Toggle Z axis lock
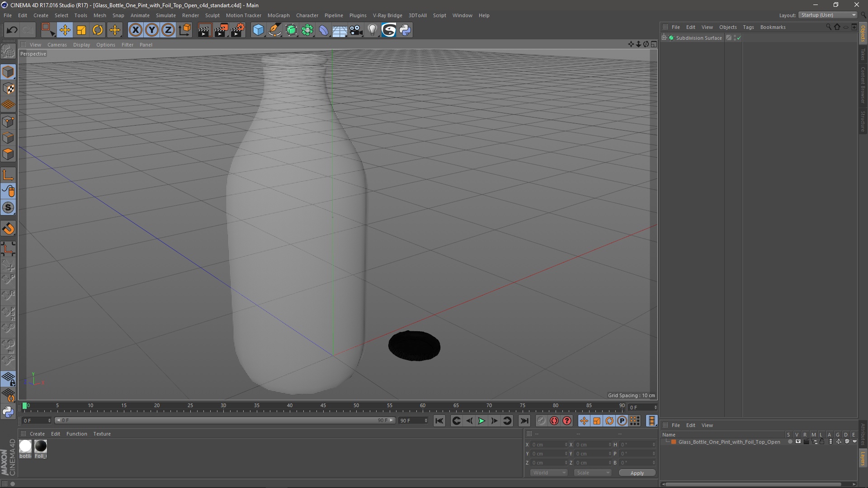Viewport: 868px width, 488px height. [x=168, y=30]
